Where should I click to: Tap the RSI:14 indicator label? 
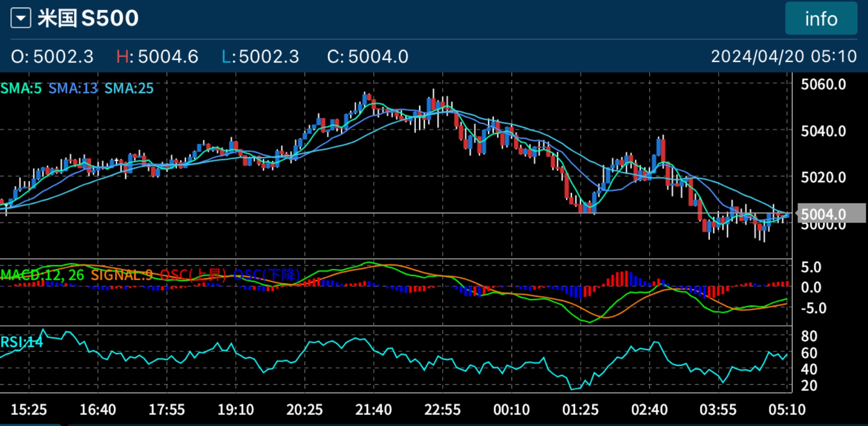pyautogui.click(x=22, y=342)
